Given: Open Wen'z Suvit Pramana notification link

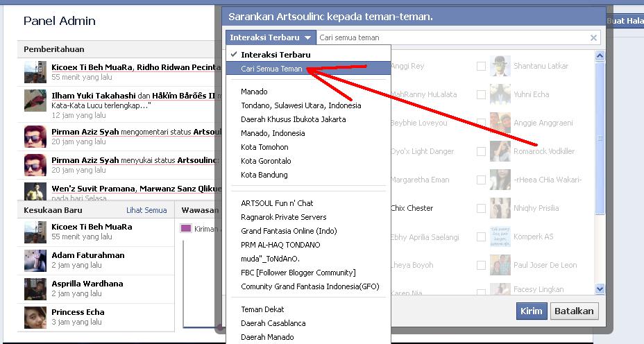Looking at the screenshot, I should (93, 189).
